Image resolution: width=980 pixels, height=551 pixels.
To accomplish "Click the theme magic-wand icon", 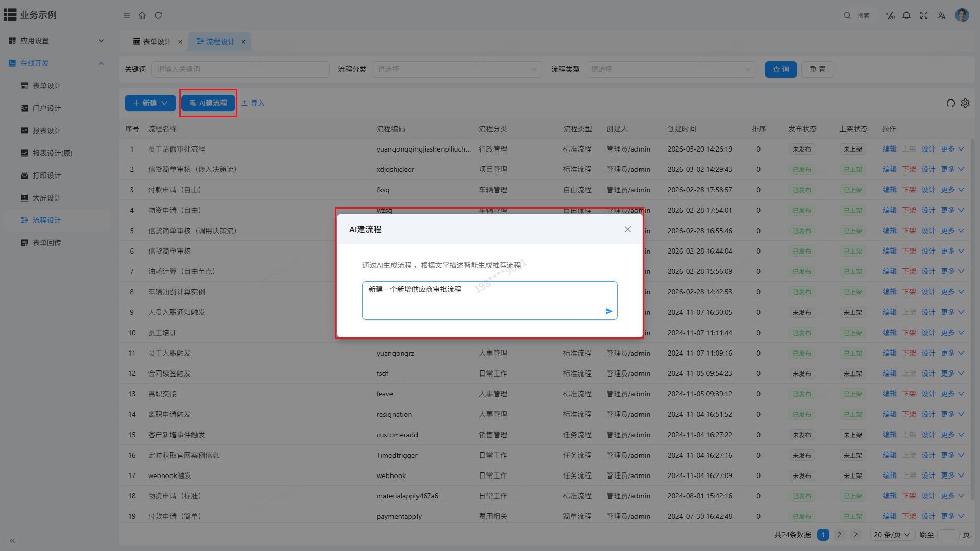I will tap(890, 15).
